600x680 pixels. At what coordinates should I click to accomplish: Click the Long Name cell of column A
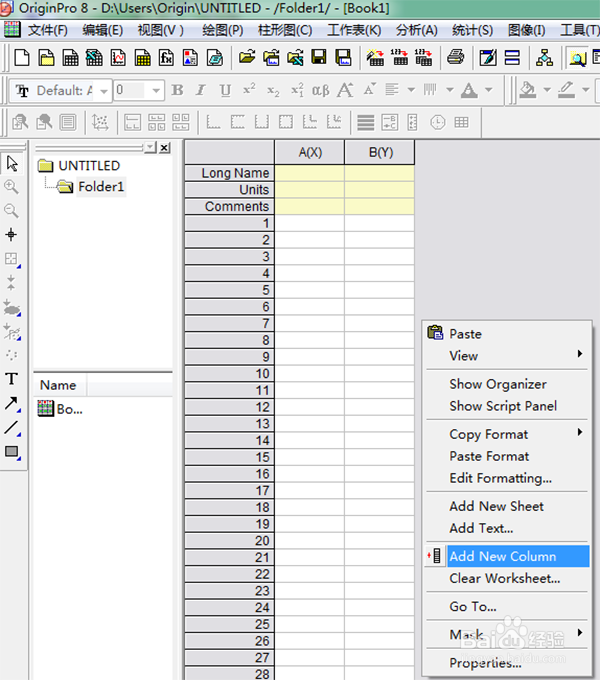coord(310,173)
